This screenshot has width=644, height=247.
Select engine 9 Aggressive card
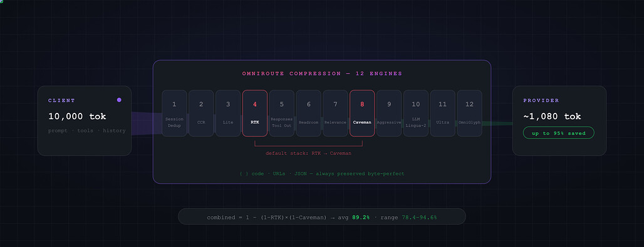(389, 113)
